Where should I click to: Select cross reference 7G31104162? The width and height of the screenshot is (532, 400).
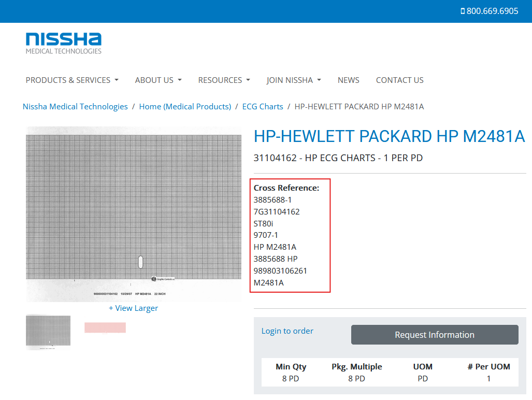(x=277, y=212)
